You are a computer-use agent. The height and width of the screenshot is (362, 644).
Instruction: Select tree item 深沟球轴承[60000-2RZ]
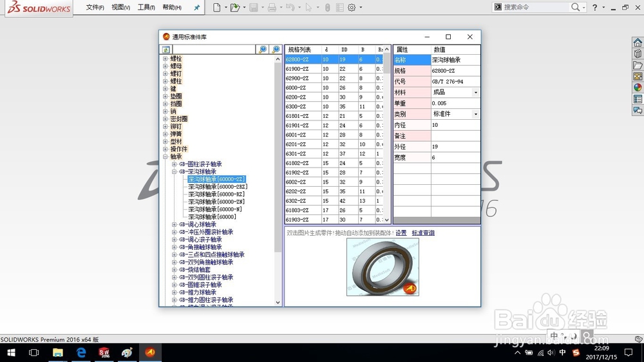click(x=218, y=187)
